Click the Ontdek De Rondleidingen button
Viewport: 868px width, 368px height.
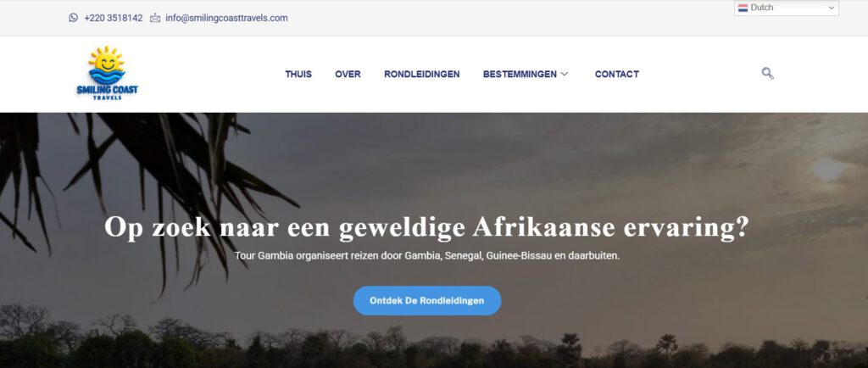[x=427, y=300]
